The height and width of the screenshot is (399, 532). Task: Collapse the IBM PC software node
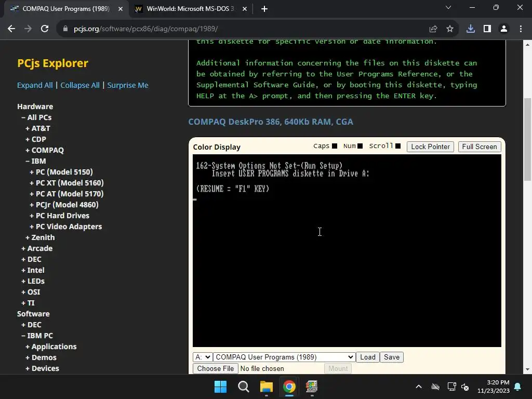coord(37,336)
